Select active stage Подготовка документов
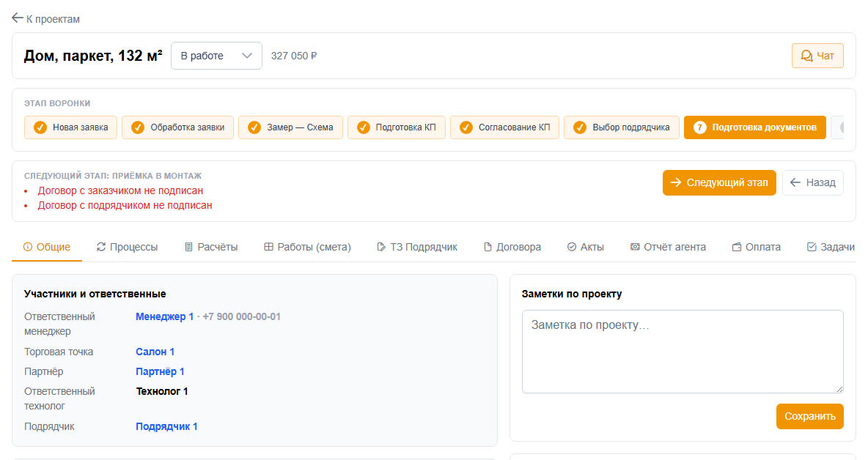This screenshot has width=868, height=460. tap(755, 127)
